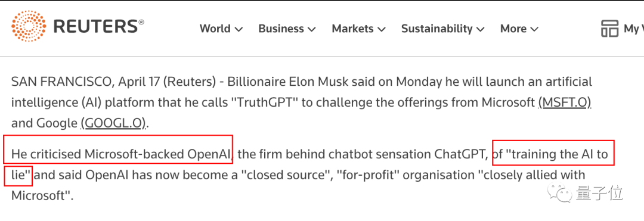Click the My View layout icon
This screenshot has width=644, height=221.
pyautogui.click(x=609, y=29)
